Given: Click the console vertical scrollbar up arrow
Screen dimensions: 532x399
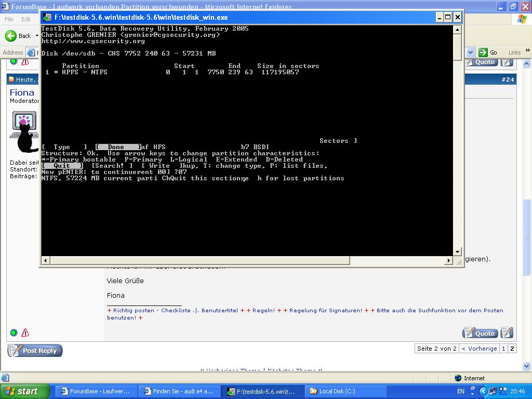Looking at the screenshot, I should [x=457, y=30].
